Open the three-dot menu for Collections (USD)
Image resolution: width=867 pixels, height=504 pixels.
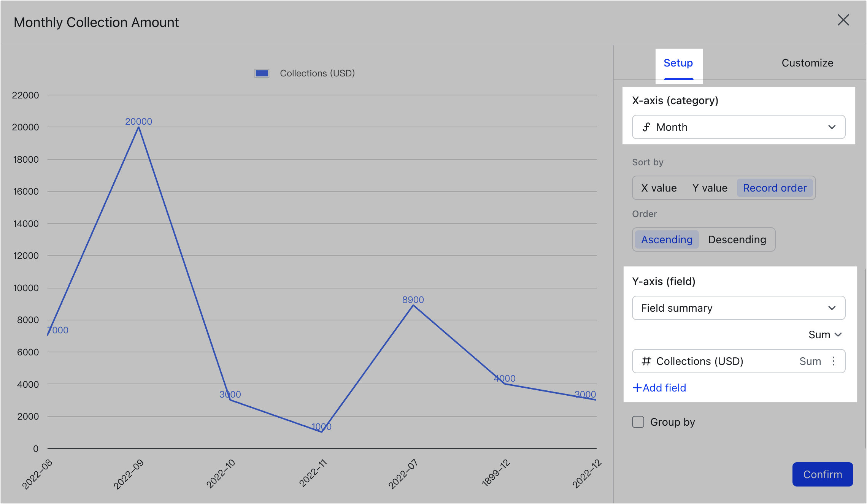[x=833, y=361]
